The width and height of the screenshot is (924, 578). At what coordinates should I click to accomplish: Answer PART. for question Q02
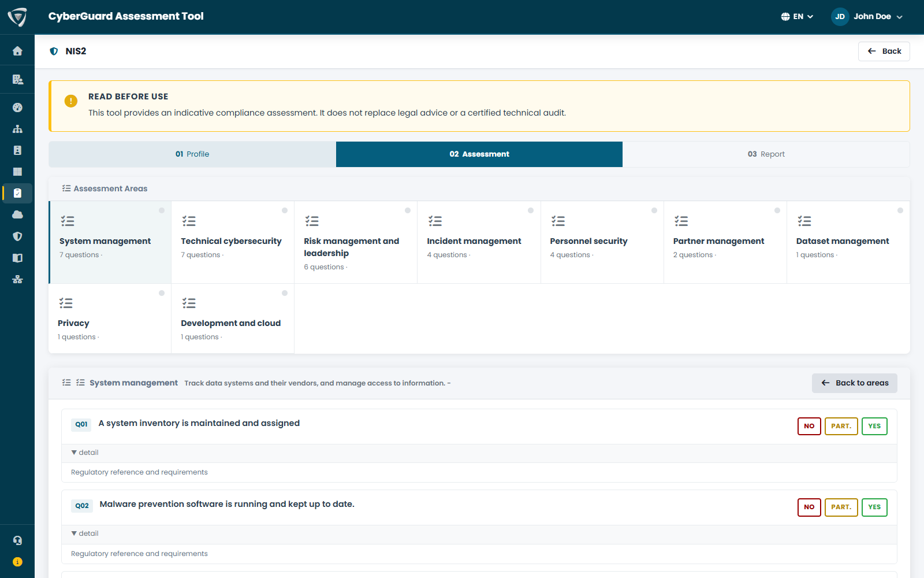tap(841, 507)
